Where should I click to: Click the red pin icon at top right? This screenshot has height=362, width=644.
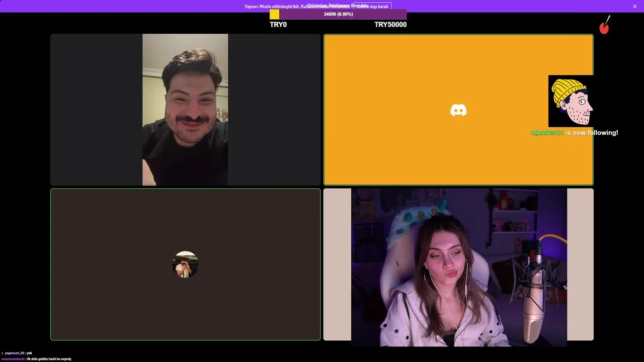pyautogui.click(x=605, y=25)
